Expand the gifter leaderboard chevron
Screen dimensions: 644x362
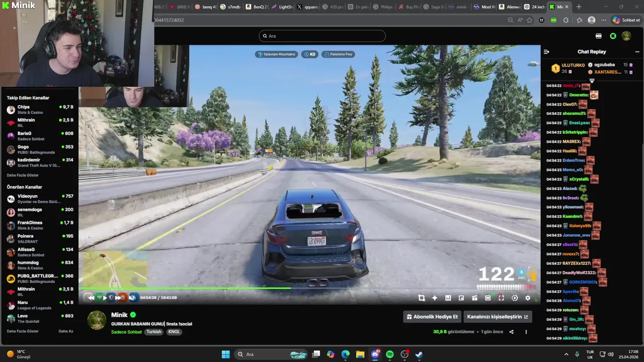pyautogui.click(x=592, y=80)
